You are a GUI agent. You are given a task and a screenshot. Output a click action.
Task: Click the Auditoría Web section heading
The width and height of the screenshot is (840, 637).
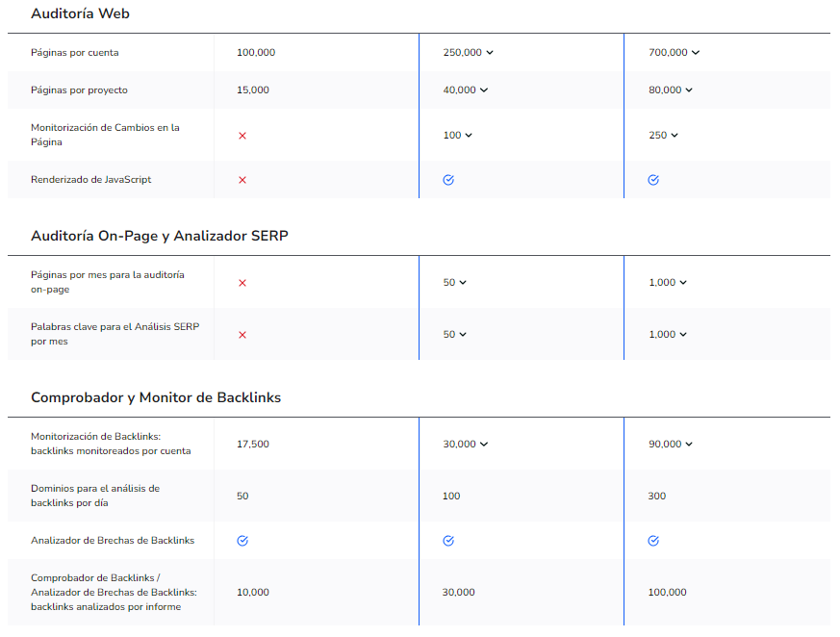[x=81, y=13]
